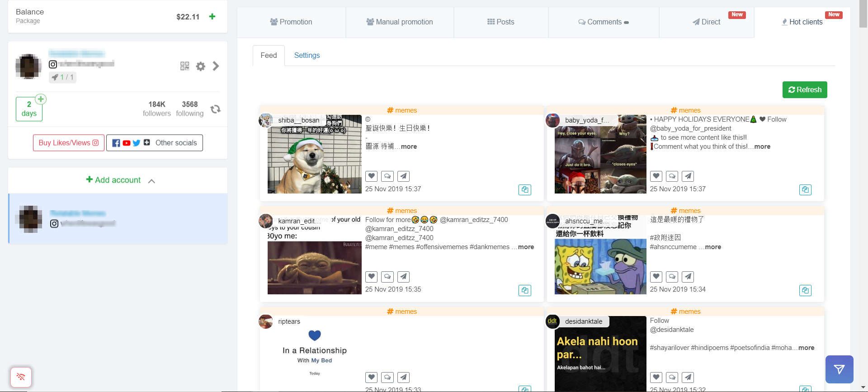Like the baby_yoda_f post
The image size is (868, 392).
656,176
